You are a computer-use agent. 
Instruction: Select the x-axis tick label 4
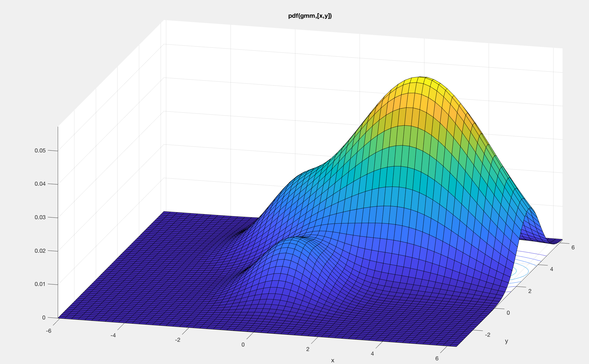click(x=372, y=354)
